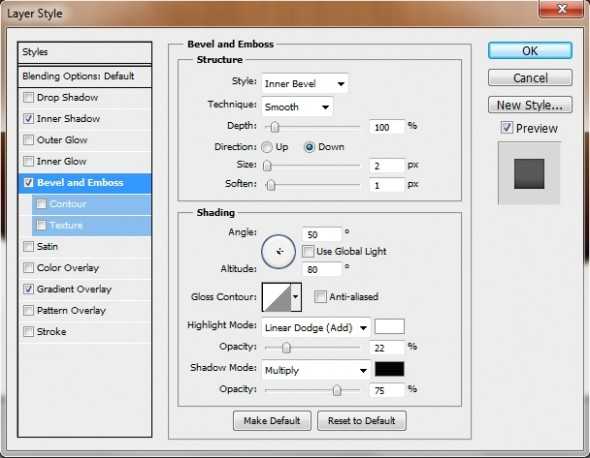Screen dimensions: 590x458
Task: Open the Technique dropdown showing Smooth
Action: (x=297, y=107)
